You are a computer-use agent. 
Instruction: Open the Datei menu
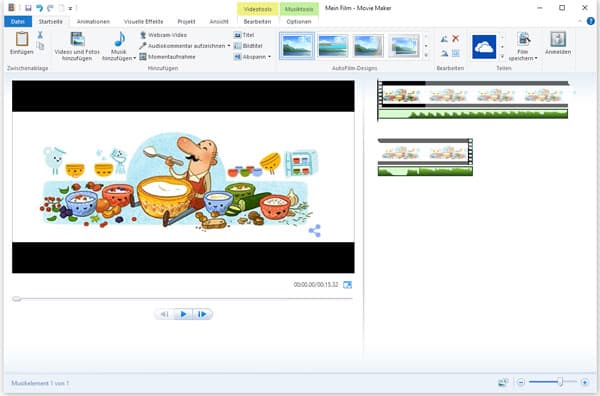tap(18, 21)
